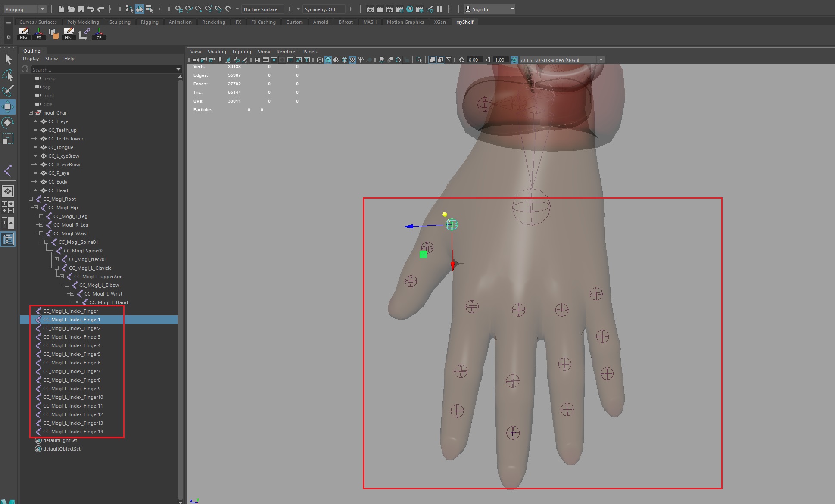Open the Poly Modeling shelf tab

coord(83,22)
